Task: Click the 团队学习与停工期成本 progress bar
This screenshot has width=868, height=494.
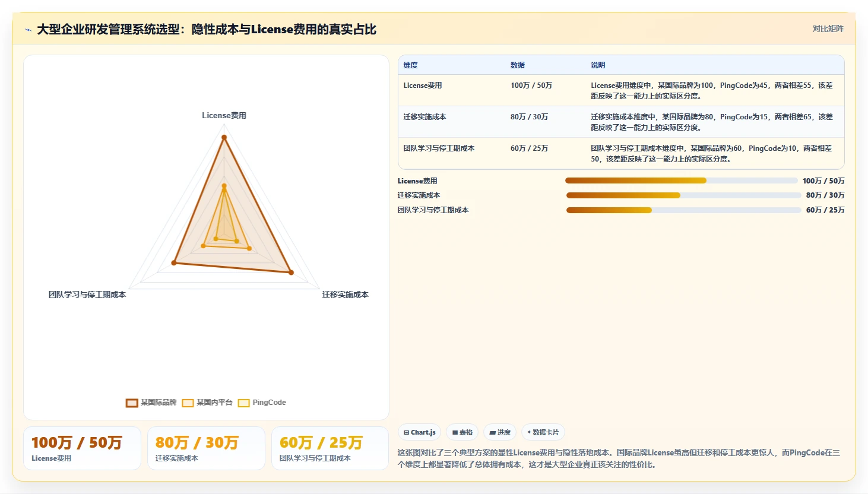Action: [x=683, y=210]
